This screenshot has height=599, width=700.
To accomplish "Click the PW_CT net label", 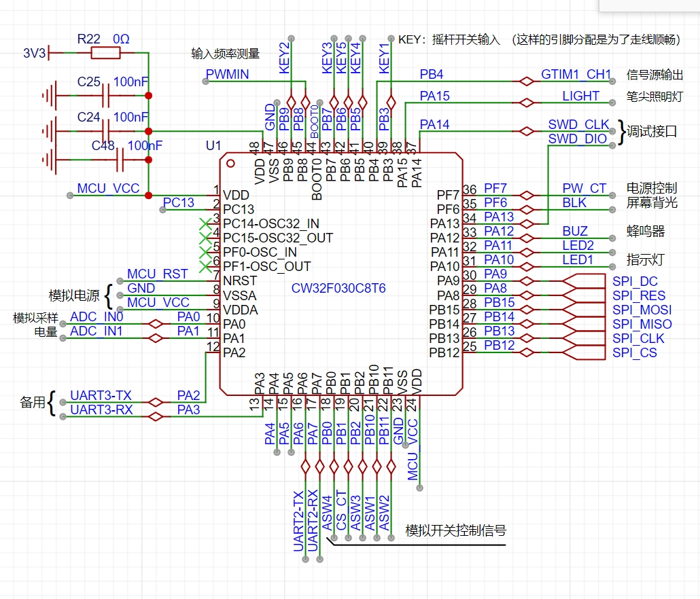I will [x=584, y=188].
